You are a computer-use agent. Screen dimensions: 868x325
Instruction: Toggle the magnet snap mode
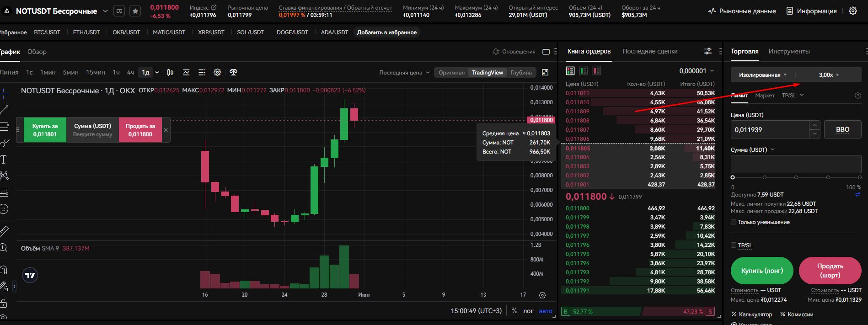click(4, 269)
